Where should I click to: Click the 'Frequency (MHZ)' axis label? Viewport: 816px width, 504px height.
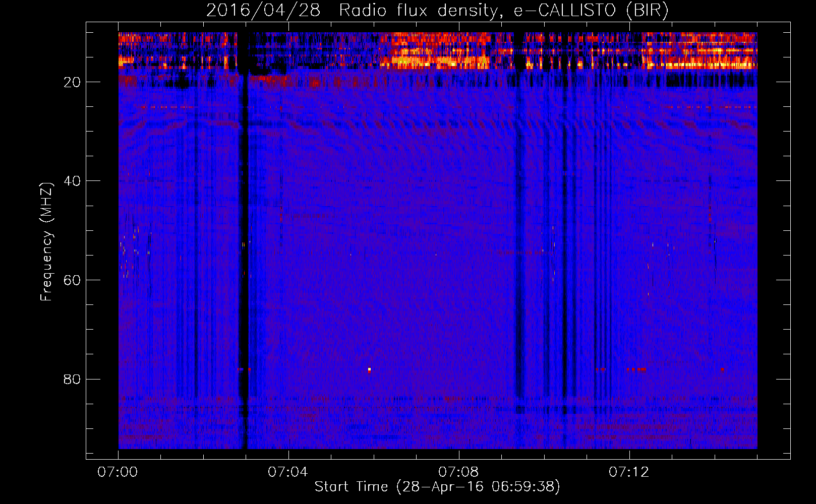46,242
